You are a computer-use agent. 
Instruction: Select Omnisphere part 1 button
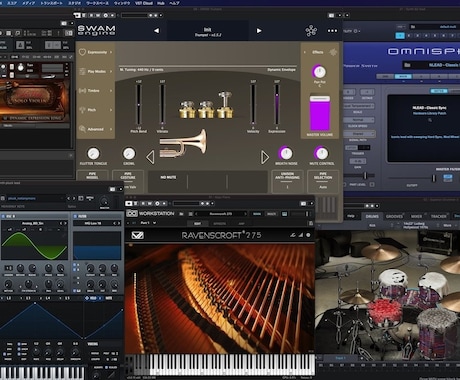[x=400, y=35]
